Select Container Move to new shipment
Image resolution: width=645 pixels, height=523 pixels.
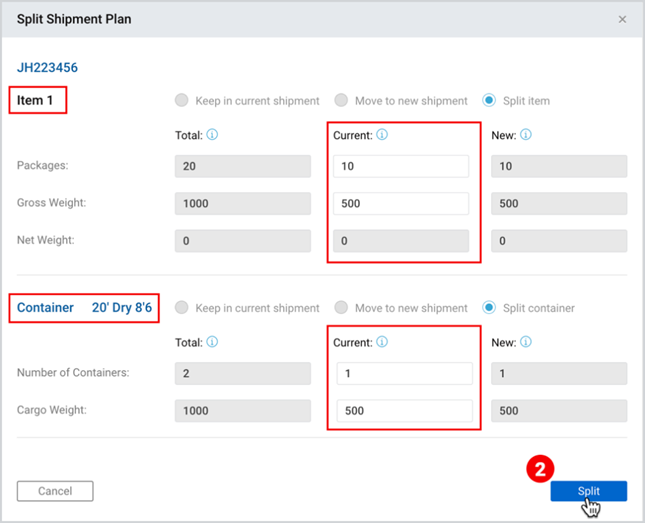tap(341, 308)
